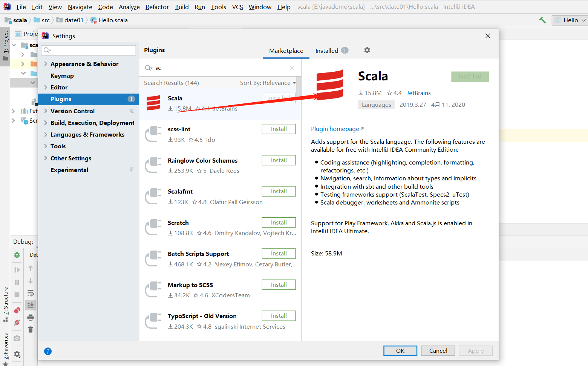Click the up arrow in Debug console toolbar

point(31,268)
